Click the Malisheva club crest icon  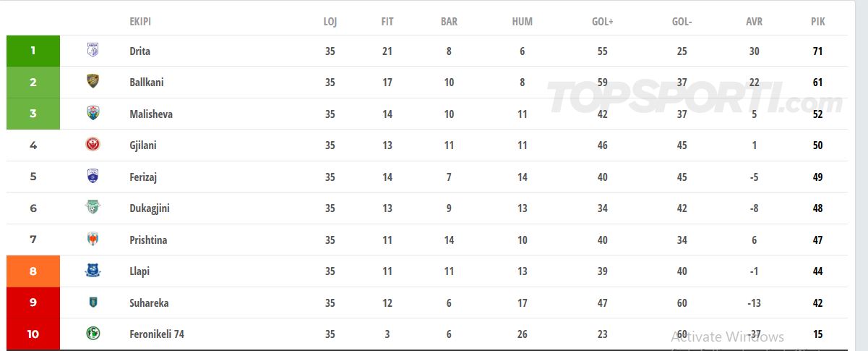pos(93,114)
